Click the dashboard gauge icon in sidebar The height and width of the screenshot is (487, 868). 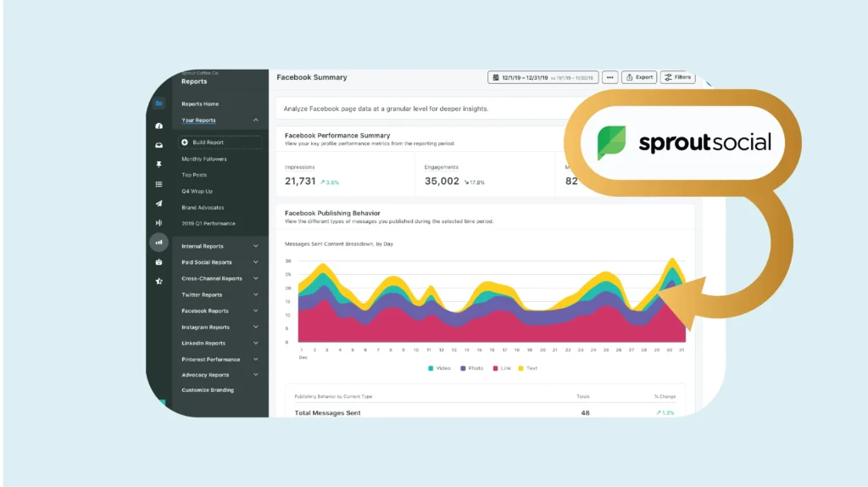point(159,126)
